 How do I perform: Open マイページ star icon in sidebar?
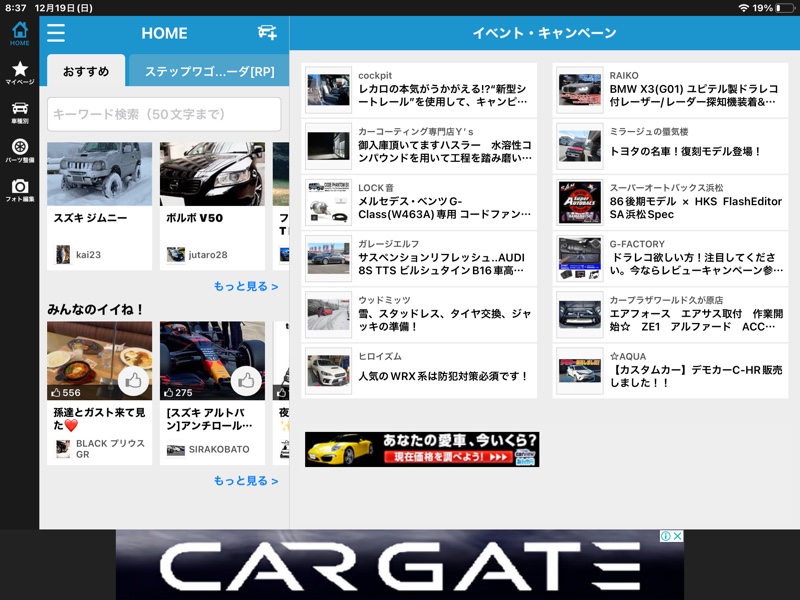coord(19,72)
